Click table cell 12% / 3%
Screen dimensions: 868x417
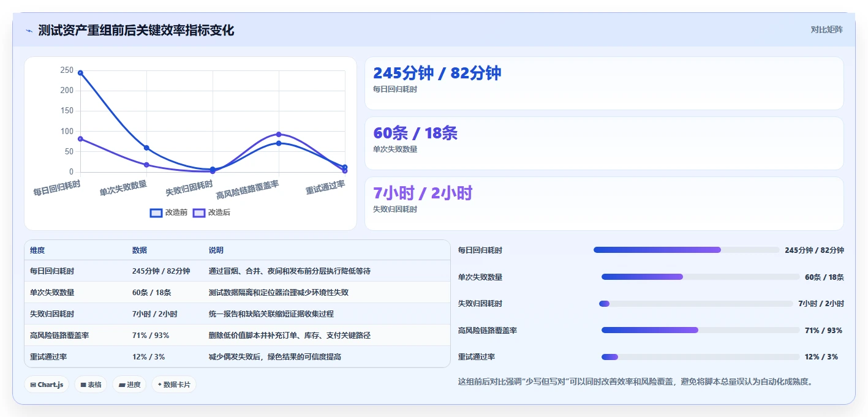pyautogui.click(x=149, y=356)
